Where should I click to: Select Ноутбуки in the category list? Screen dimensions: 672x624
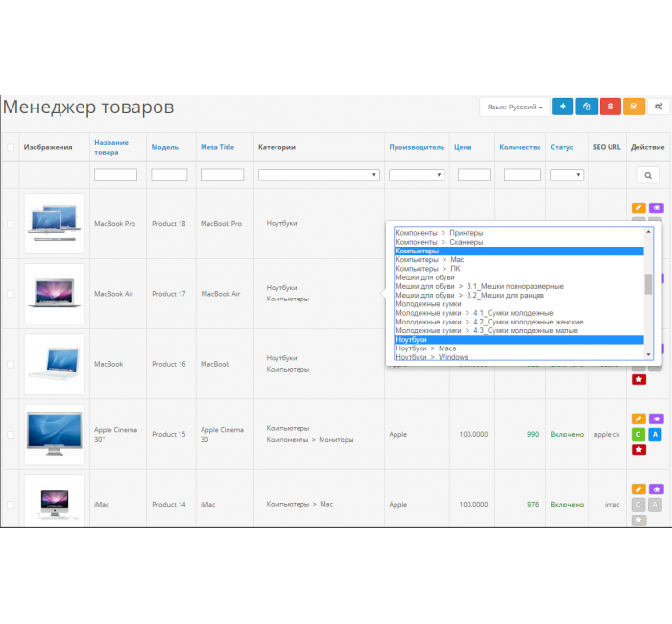click(x=518, y=340)
